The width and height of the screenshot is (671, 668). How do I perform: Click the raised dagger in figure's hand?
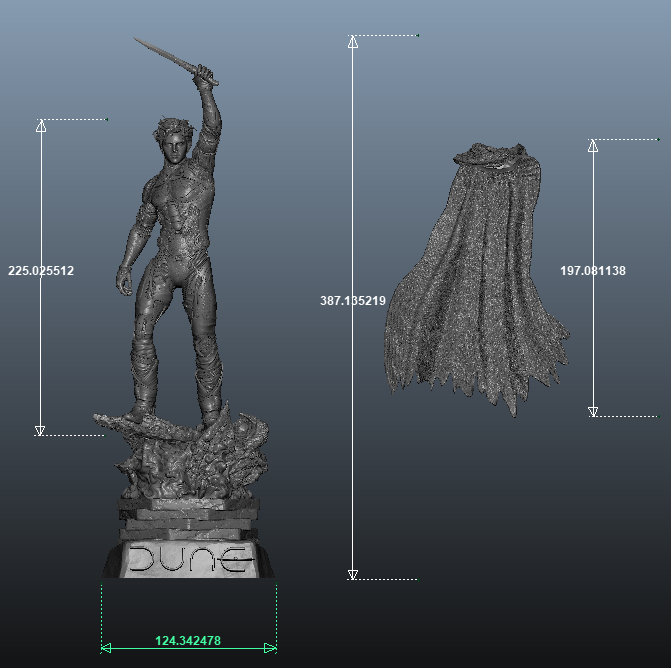tap(175, 60)
